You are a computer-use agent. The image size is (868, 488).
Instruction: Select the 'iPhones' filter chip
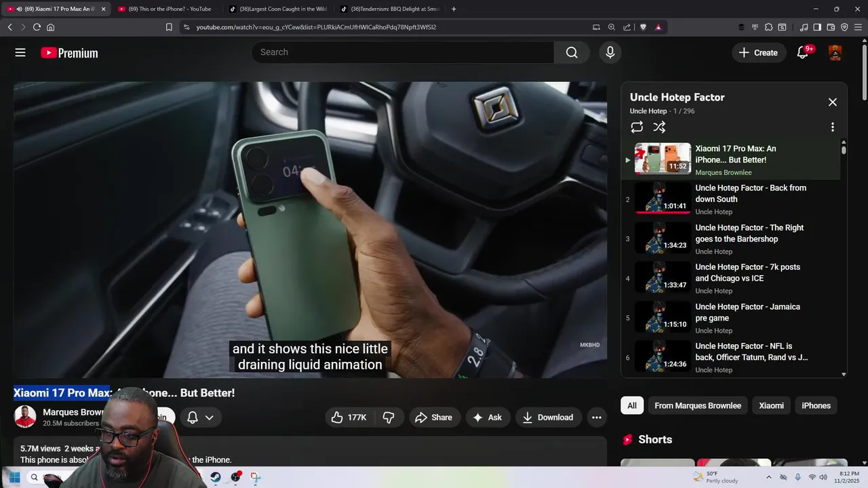click(x=816, y=405)
